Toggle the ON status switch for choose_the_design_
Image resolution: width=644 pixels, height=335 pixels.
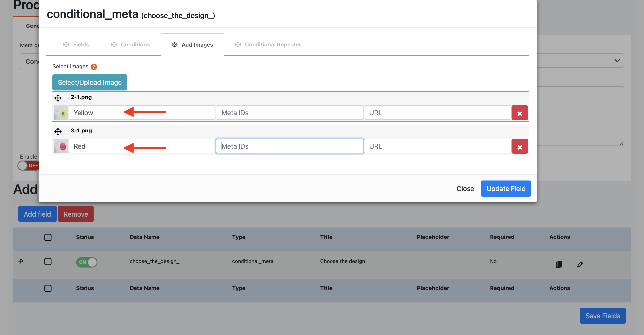(87, 262)
